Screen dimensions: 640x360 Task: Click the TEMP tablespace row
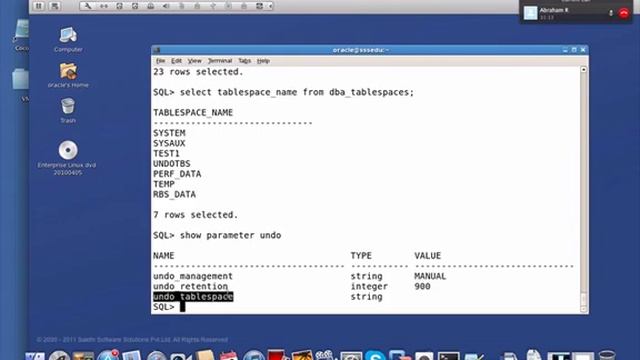click(x=164, y=184)
